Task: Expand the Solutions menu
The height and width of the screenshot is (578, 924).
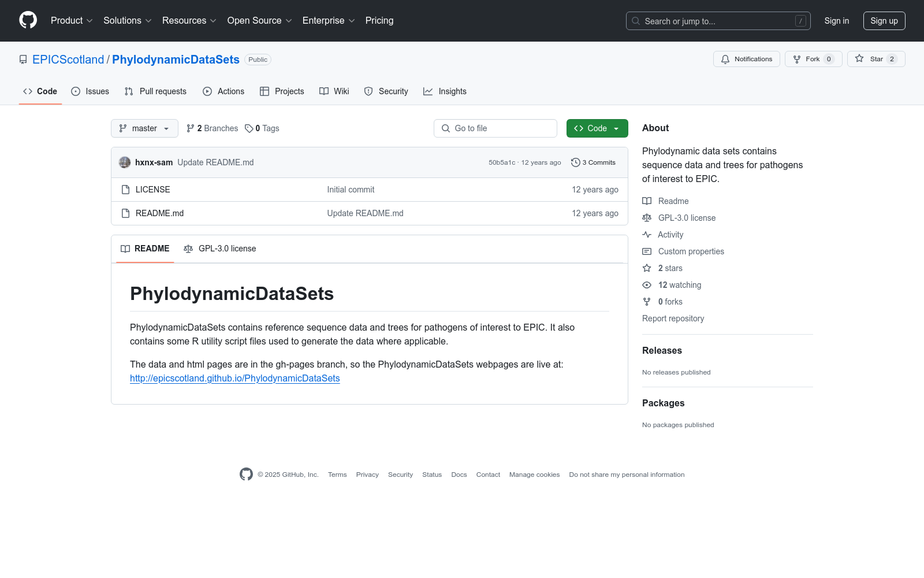Action: click(128, 21)
